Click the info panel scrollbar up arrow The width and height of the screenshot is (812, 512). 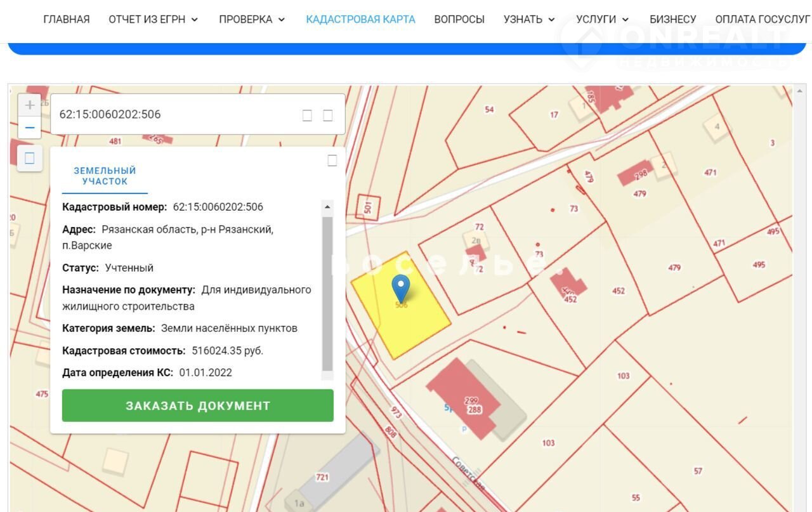327,207
